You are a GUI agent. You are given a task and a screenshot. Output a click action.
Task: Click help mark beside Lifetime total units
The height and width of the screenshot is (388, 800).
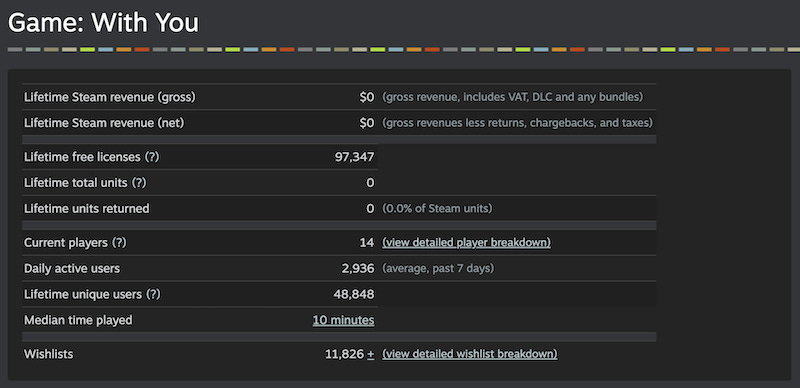click(139, 183)
